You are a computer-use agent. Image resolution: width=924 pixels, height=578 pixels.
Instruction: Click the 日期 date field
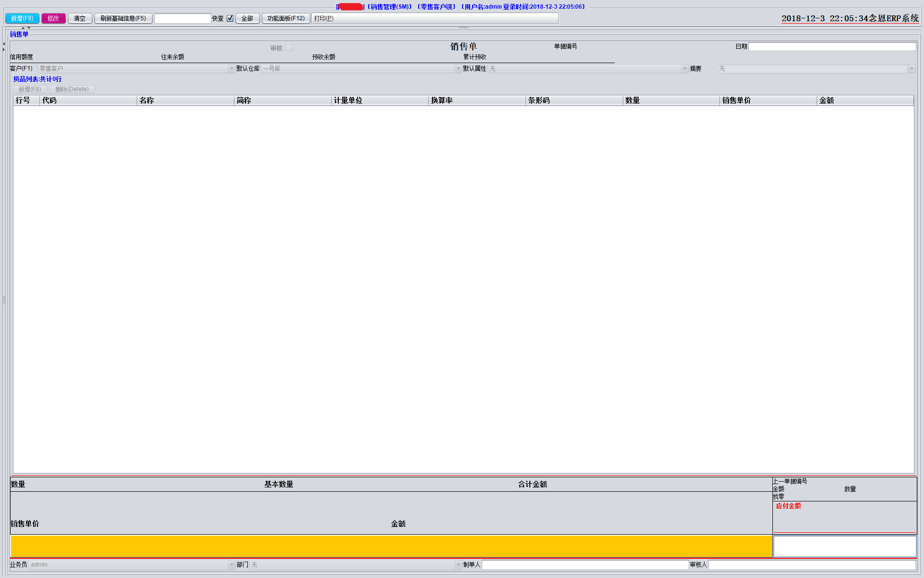(832, 47)
